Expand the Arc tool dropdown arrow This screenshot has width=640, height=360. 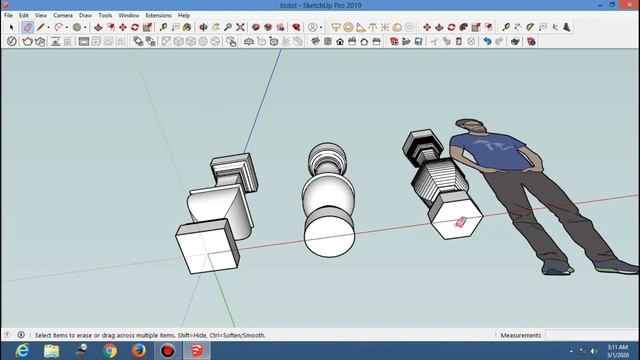[x=67, y=27]
